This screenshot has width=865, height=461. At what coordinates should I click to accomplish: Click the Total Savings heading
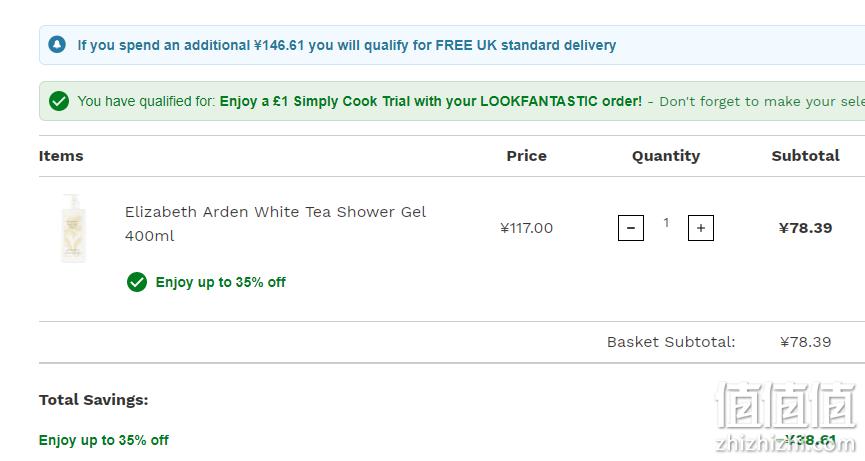pos(93,400)
